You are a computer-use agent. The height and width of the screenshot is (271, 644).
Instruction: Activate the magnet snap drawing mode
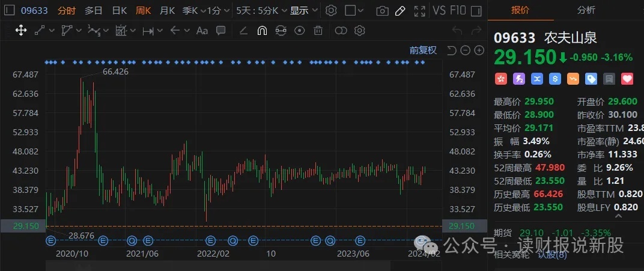pos(262,31)
